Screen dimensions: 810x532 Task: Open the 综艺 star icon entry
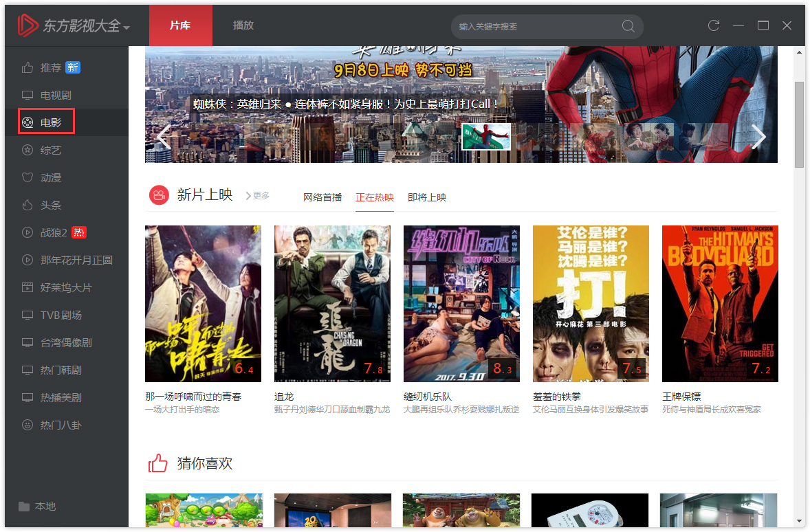click(28, 151)
